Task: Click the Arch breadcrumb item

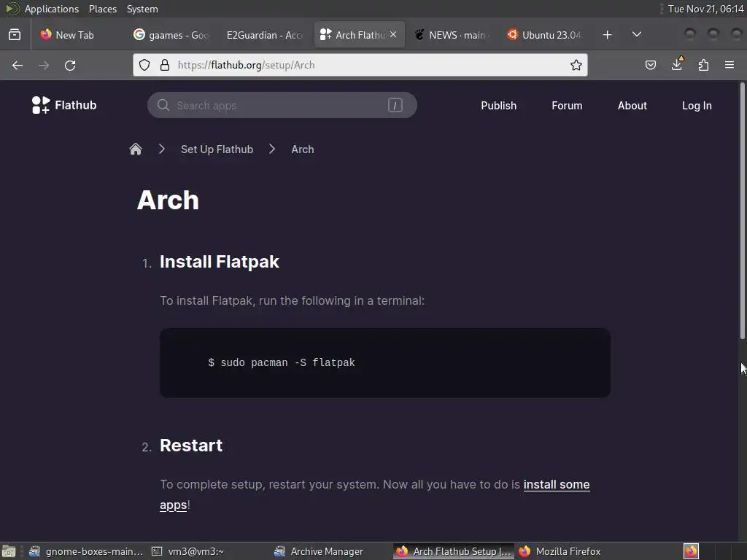Action: tap(303, 149)
